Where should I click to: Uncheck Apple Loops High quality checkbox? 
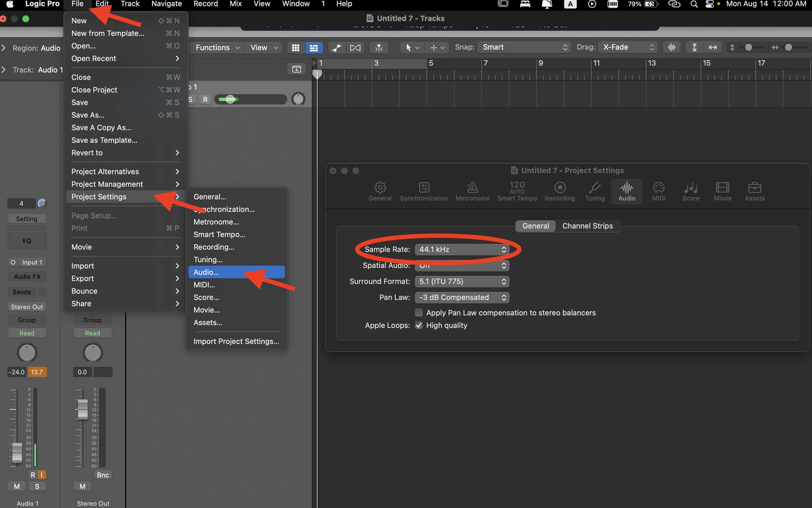(419, 325)
